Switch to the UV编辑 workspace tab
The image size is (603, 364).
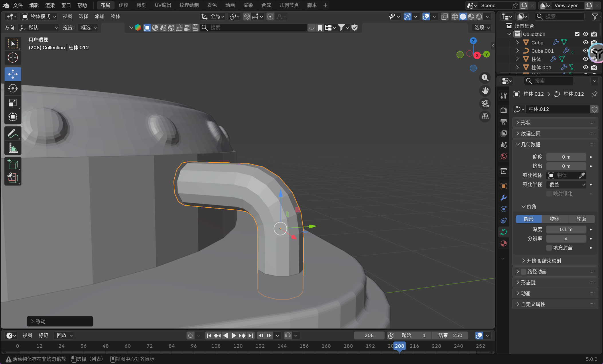point(163,5)
